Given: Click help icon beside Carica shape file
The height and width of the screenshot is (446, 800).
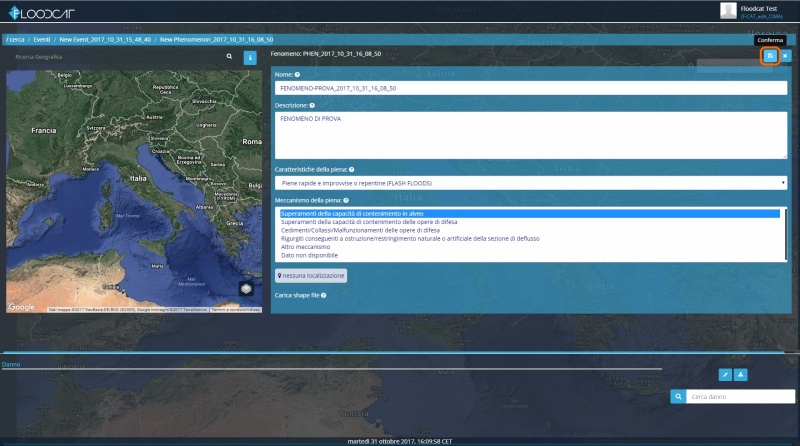Looking at the screenshot, I should pos(323,295).
